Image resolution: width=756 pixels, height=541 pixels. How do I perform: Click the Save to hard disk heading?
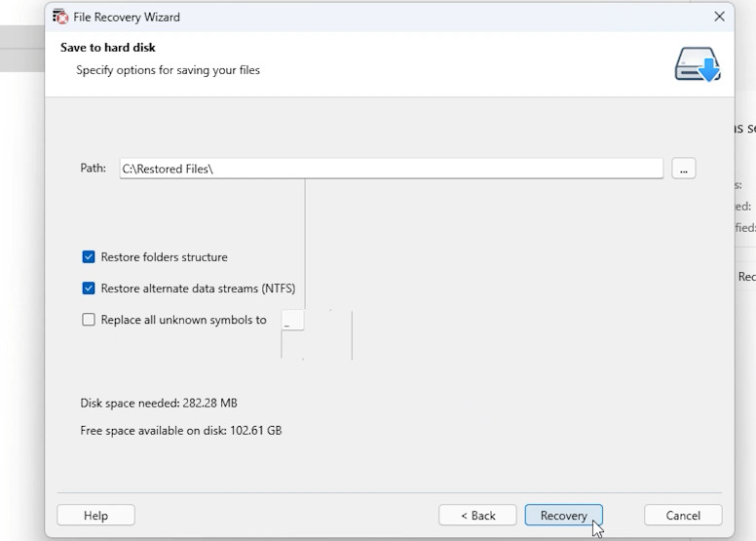[x=108, y=48]
